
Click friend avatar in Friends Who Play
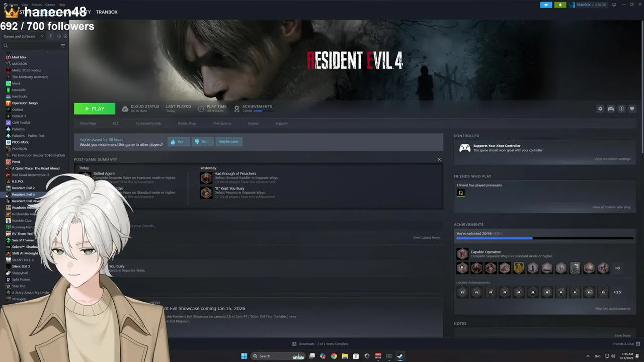pyautogui.click(x=460, y=193)
